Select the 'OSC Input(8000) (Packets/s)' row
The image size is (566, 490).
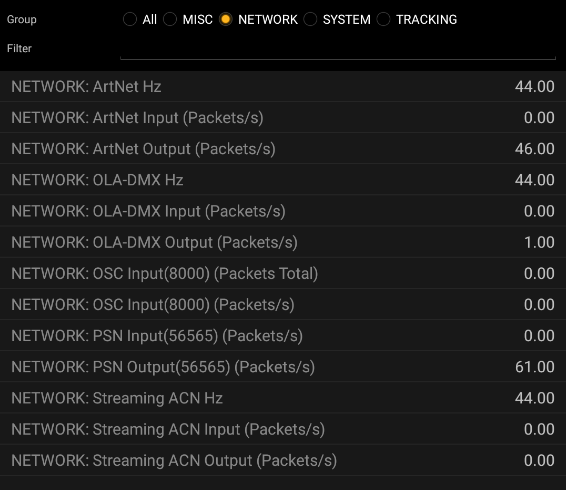pos(283,304)
